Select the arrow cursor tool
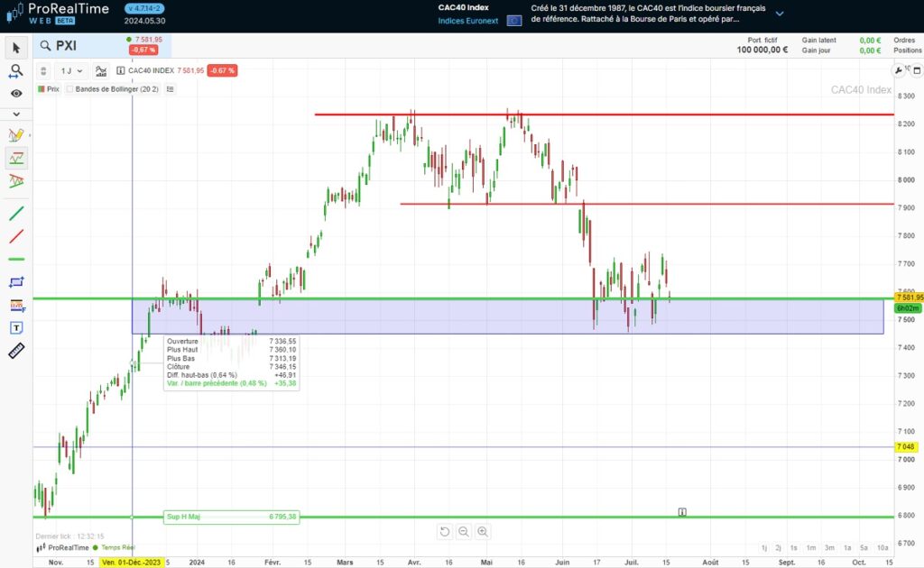 (16, 47)
